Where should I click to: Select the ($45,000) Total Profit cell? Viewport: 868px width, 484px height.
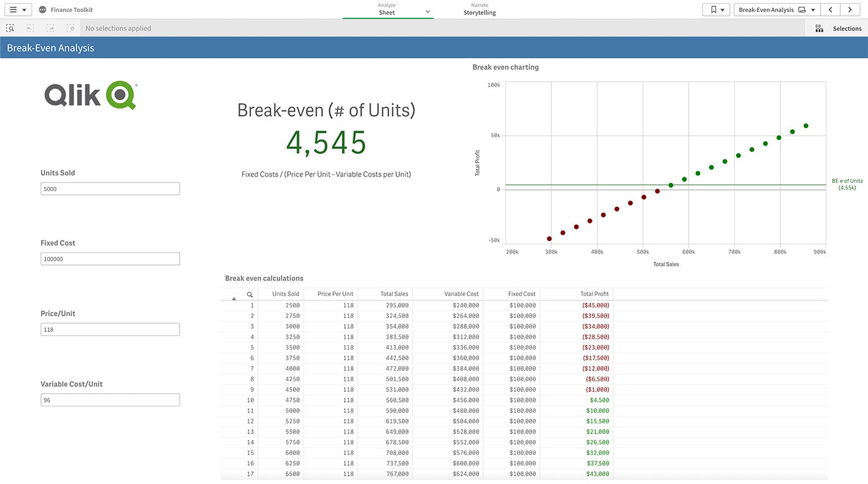595,305
